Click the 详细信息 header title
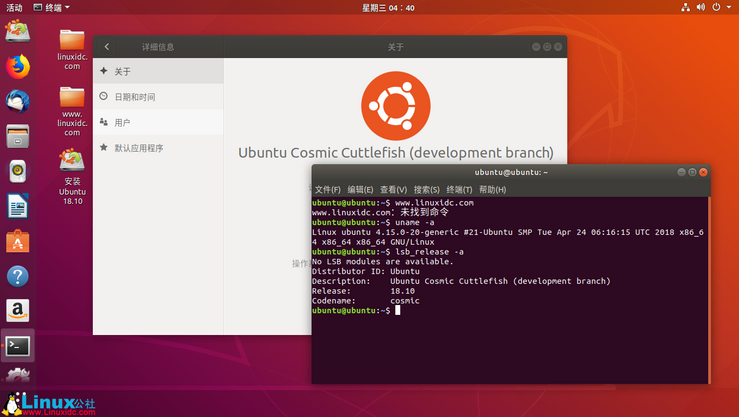This screenshot has height=417, width=739. [x=158, y=47]
